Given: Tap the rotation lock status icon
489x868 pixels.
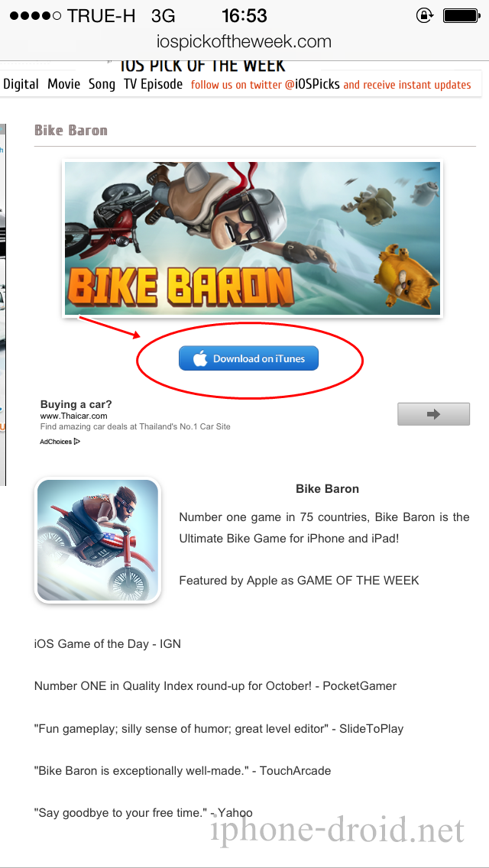Looking at the screenshot, I should pos(424,15).
